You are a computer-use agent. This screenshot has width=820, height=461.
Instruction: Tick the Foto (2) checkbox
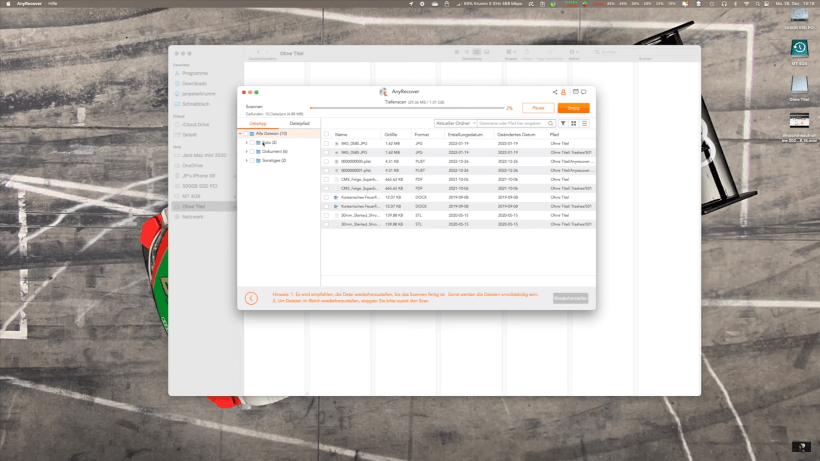coord(252,143)
